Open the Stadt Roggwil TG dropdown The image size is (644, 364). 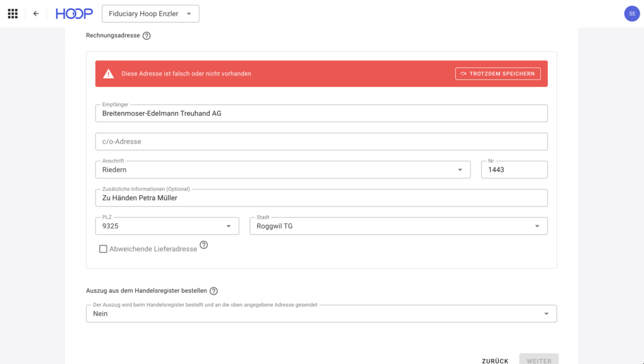click(398, 226)
